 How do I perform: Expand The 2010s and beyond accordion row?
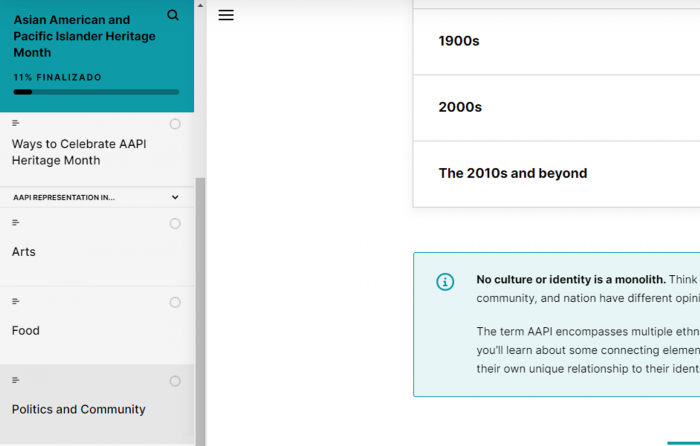point(556,174)
